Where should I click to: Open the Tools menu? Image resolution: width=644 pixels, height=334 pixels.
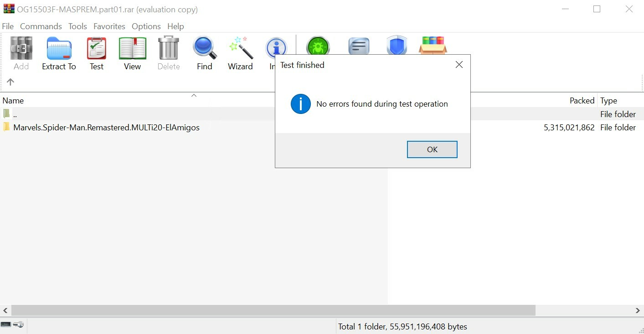point(77,26)
